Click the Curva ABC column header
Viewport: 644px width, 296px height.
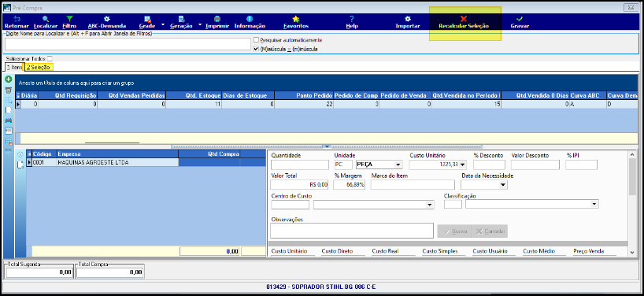coord(587,95)
